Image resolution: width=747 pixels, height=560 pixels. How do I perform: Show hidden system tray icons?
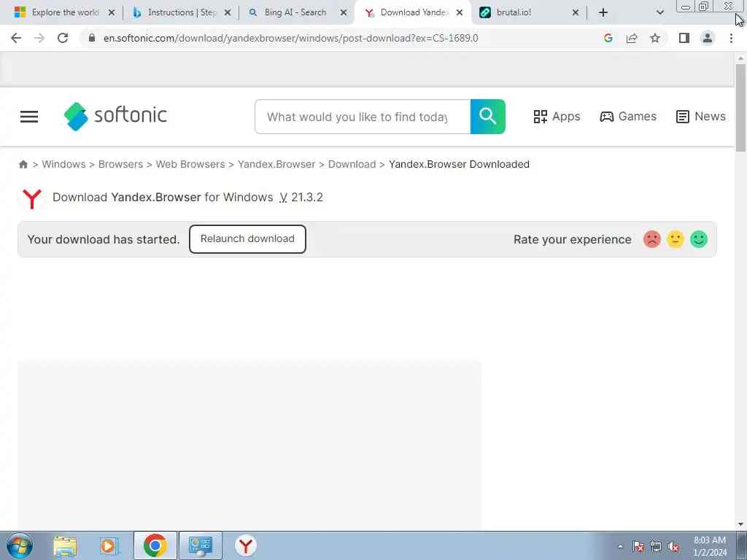coord(620,546)
